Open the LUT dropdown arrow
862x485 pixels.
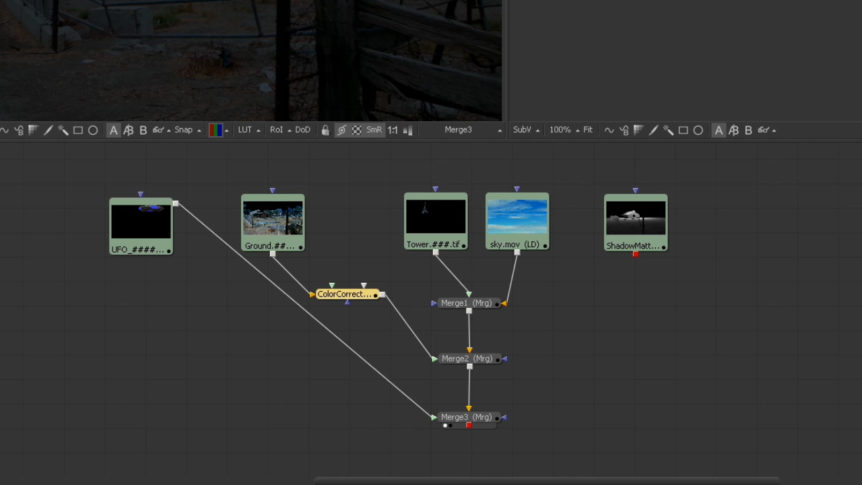258,131
